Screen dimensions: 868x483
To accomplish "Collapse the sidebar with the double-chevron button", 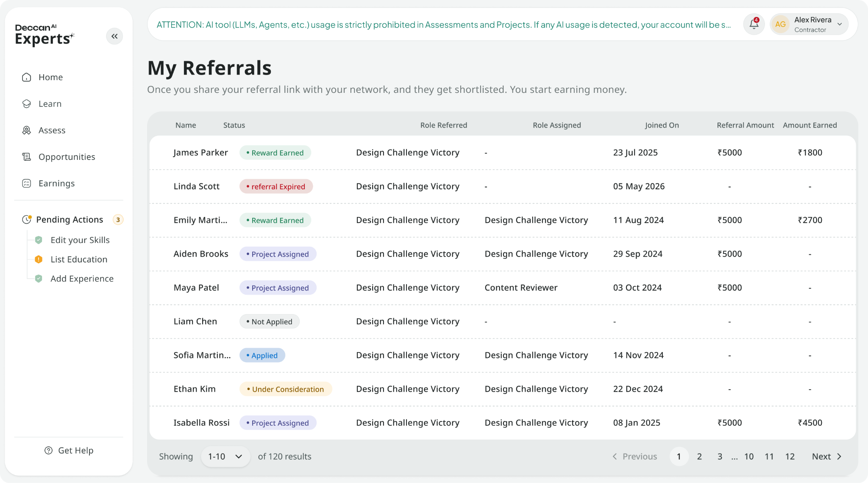I will (x=114, y=36).
